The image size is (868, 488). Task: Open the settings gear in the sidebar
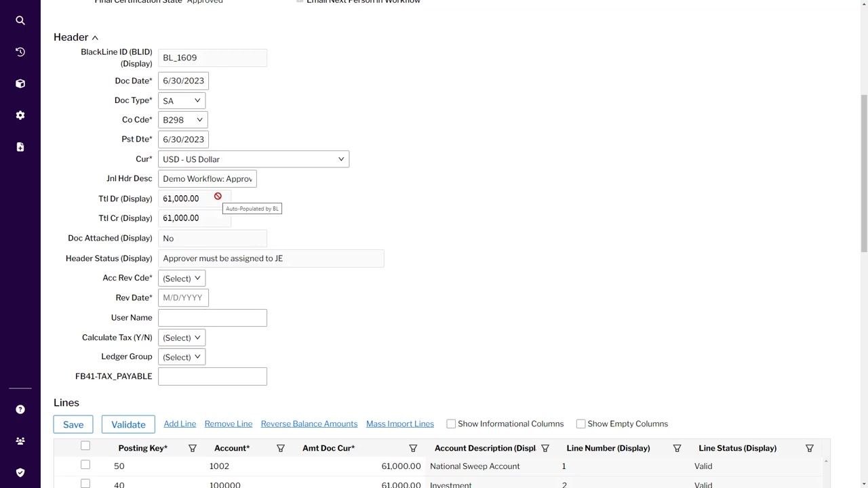(x=20, y=115)
